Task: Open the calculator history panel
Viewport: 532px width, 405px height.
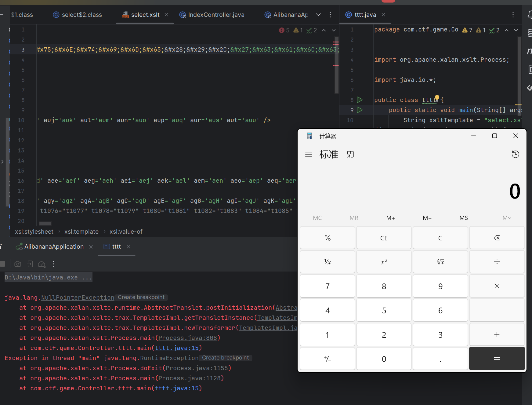Action: [516, 154]
